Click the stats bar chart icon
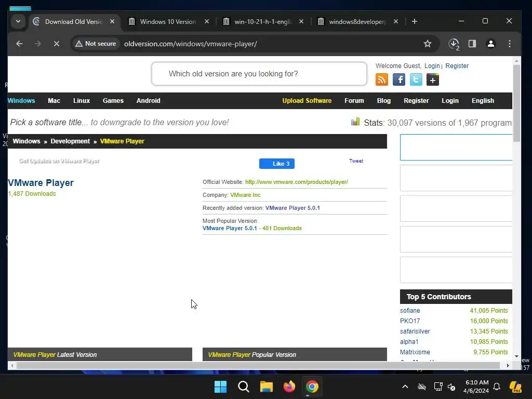The width and height of the screenshot is (532, 399). tap(355, 122)
